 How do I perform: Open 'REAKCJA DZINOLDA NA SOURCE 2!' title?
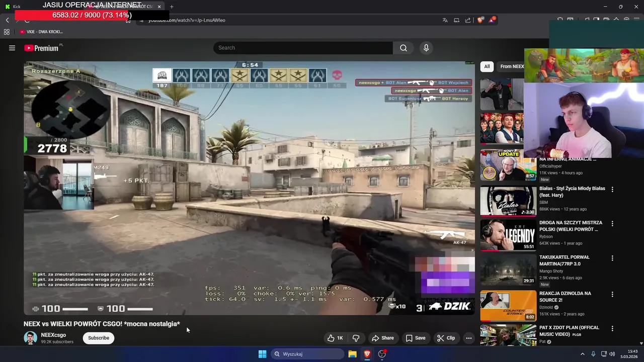point(565,297)
